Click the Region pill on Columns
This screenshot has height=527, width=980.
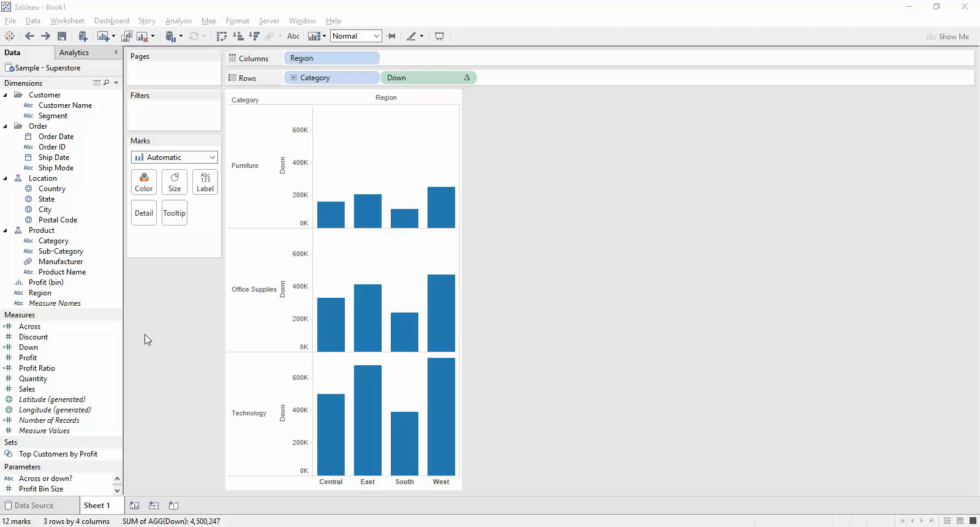coord(332,58)
